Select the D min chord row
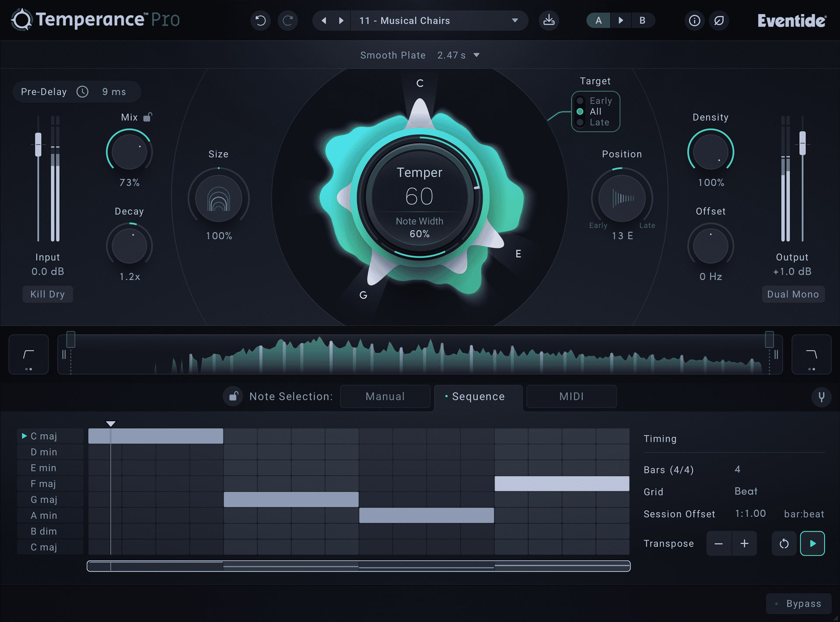 [50, 452]
